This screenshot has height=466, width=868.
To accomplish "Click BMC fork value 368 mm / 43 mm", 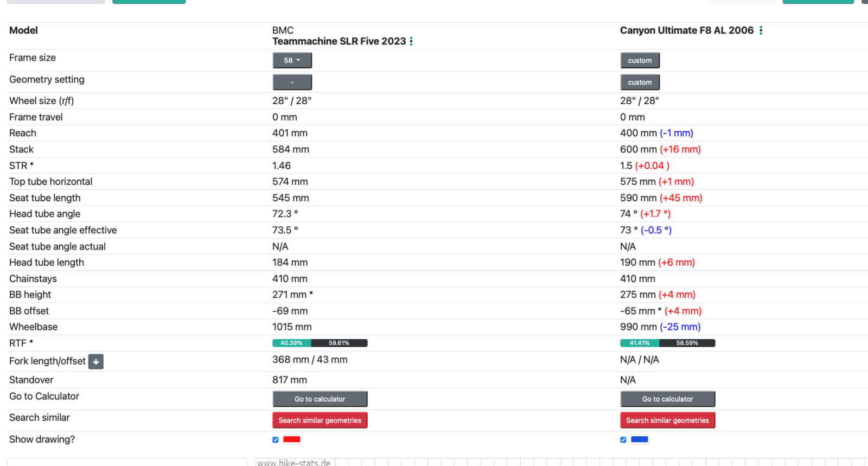I will pos(310,360).
